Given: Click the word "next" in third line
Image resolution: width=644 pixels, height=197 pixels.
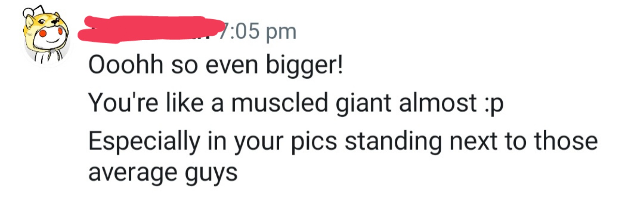Looking at the screenshot, I should click(473, 142).
